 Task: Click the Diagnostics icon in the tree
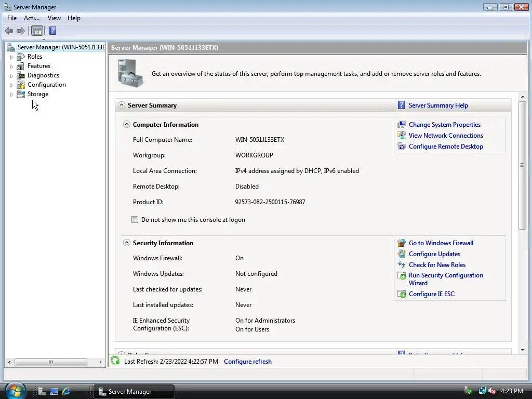[21, 75]
